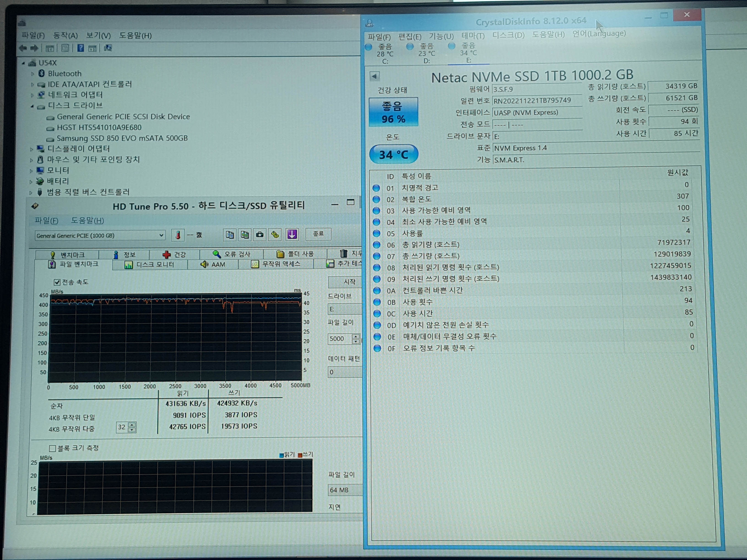Click the 일련 번호 serial number field
747x560 pixels.
[x=537, y=101]
